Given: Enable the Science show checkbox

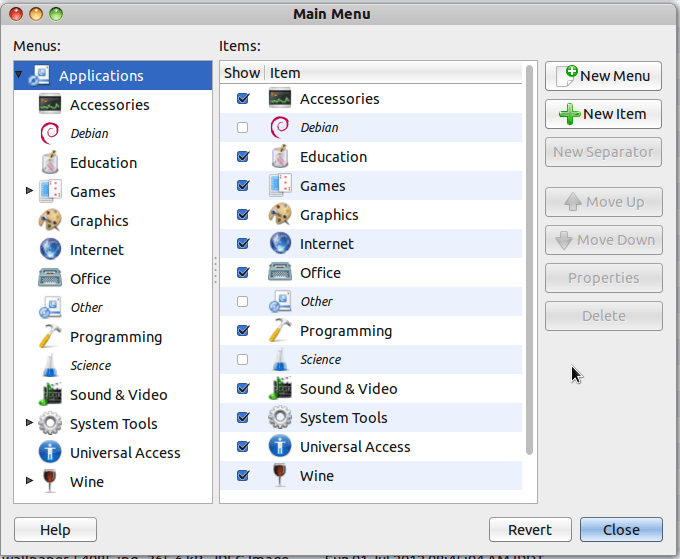Looking at the screenshot, I should tap(242, 360).
